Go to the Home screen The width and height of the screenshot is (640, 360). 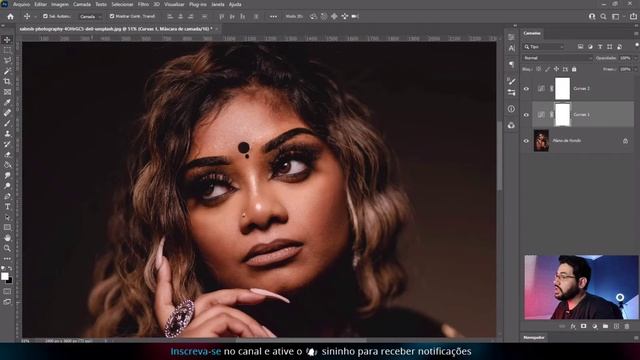pyautogui.click(x=11, y=16)
